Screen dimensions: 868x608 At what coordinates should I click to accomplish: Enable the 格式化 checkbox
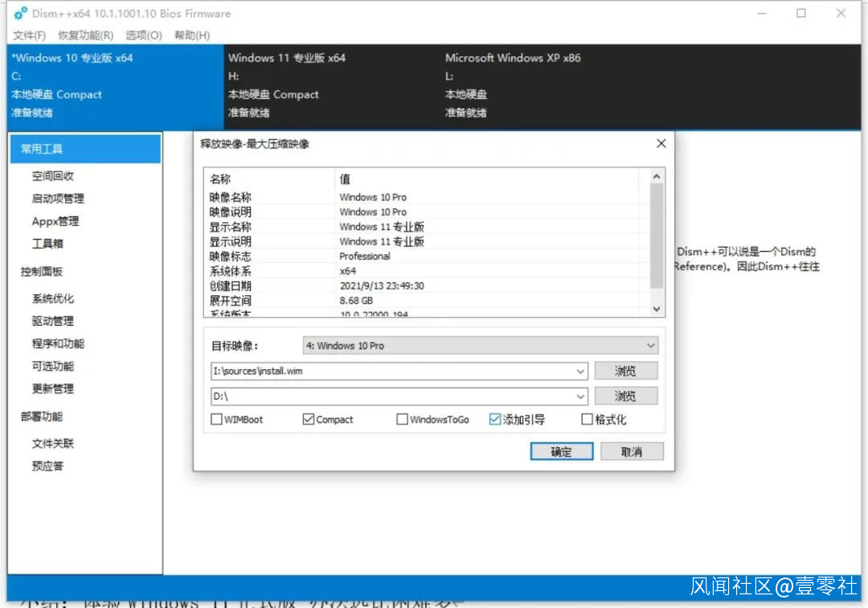click(587, 419)
